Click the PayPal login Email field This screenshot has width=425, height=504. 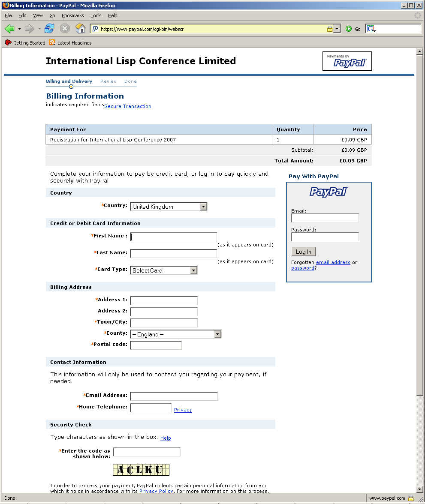tap(325, 218)
